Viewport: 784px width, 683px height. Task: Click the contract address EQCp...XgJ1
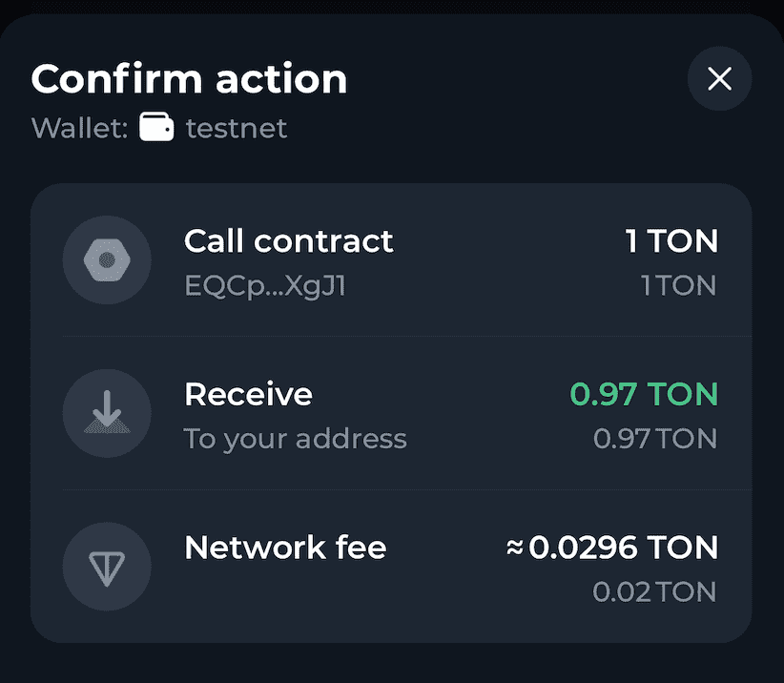coord(264,285)
